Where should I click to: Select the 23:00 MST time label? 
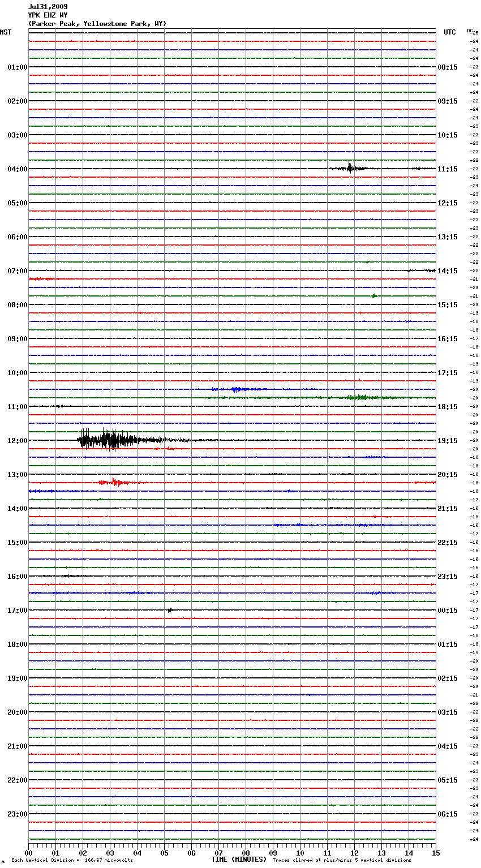[x=17, y=814]
